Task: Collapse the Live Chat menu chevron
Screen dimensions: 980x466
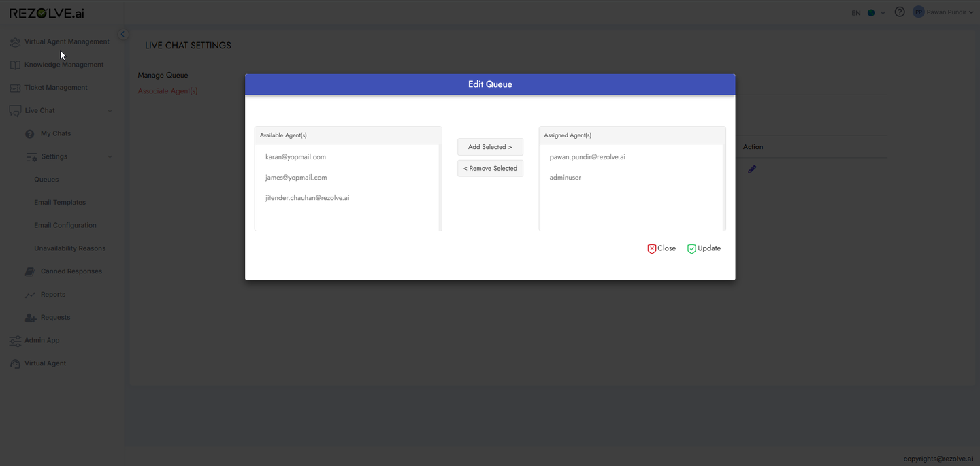Action: pos(110,111)
